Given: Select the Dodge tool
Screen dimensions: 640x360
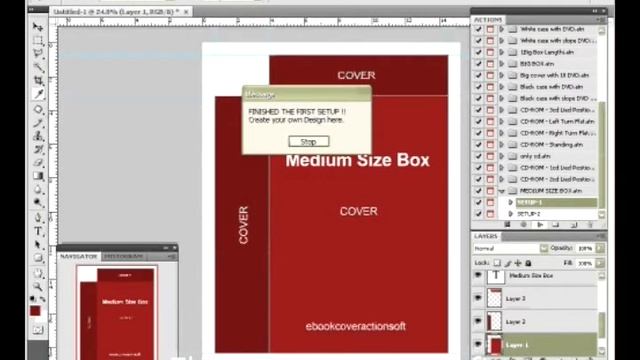Looking at the screenshot, I should pyautogui.click(x=38, y=202).
